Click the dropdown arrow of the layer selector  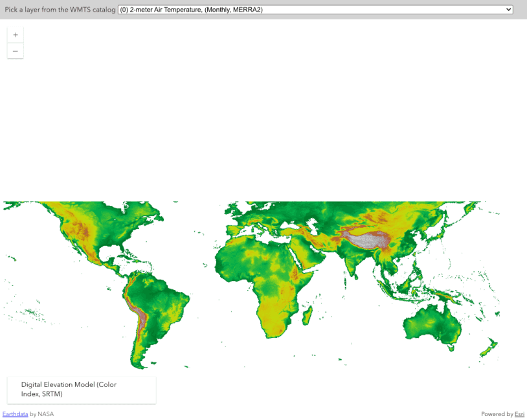pyautogui.click(x=509, y=10)
